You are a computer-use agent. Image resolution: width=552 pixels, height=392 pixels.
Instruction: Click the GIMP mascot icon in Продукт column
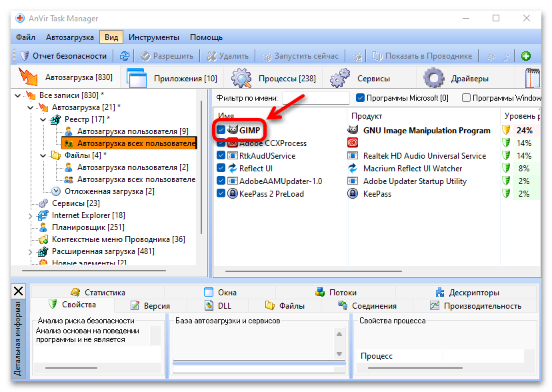click(353, 130)
